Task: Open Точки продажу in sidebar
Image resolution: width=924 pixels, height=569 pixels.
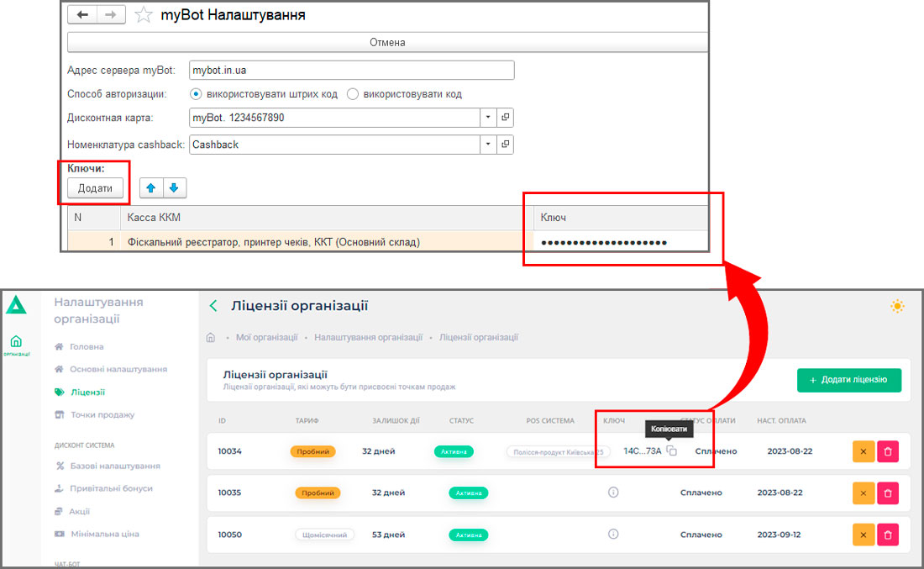Action: 102,414
